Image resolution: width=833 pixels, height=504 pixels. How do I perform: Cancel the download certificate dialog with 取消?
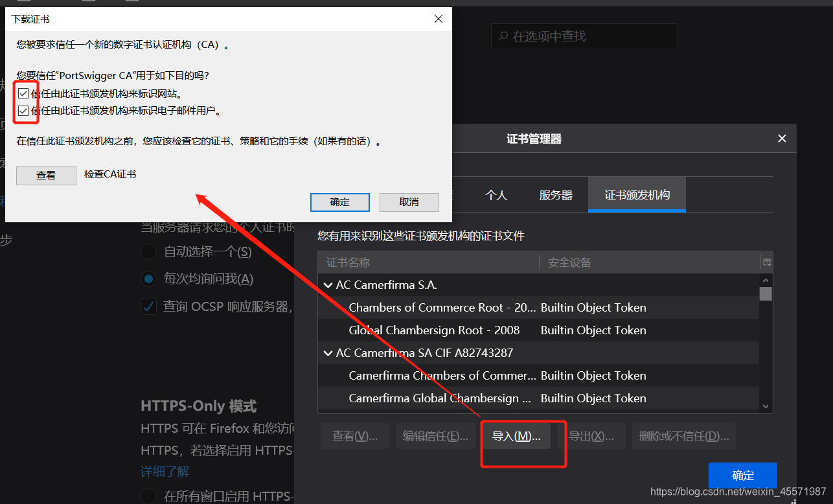coord(409,201)
